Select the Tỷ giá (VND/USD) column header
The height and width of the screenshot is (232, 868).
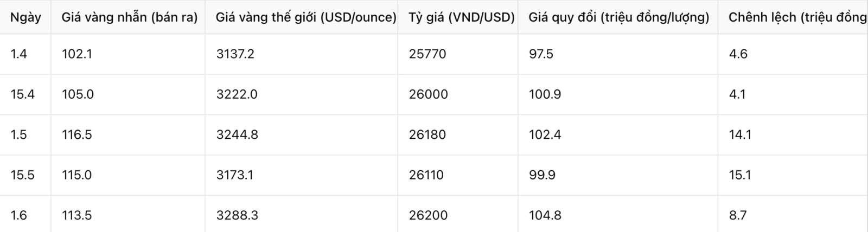point(462,17)
